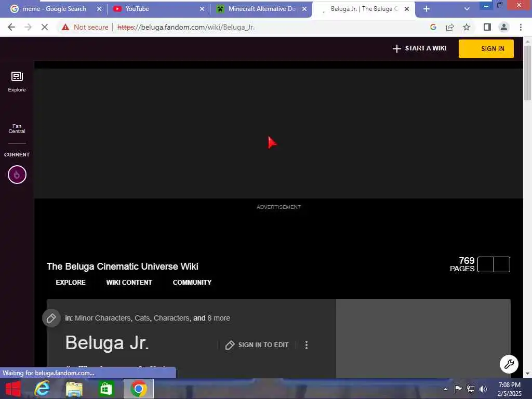Open the article three-dot more options

(x=307, y=345)
